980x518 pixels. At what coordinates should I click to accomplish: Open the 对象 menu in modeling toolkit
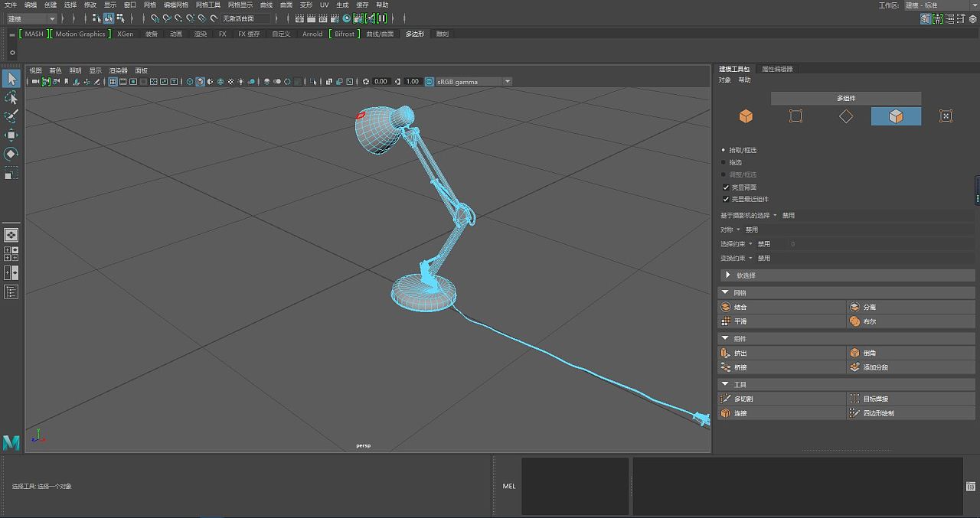(725, 80)
